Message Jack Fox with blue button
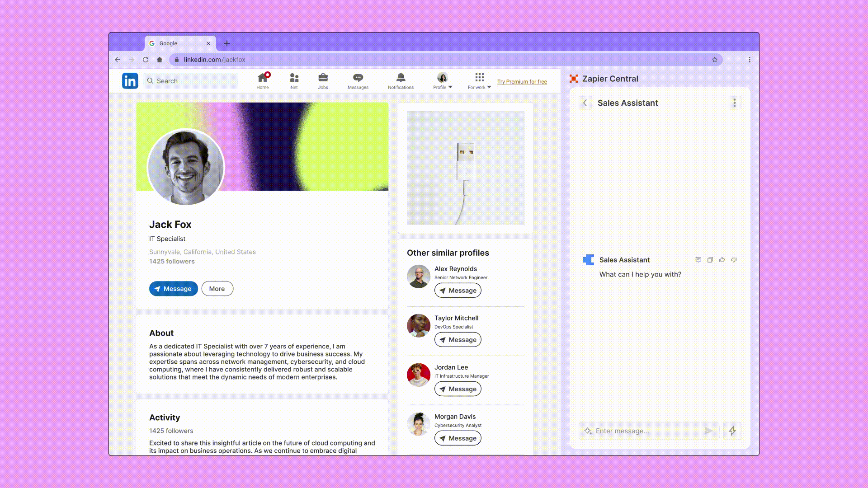 pos(173,289)
